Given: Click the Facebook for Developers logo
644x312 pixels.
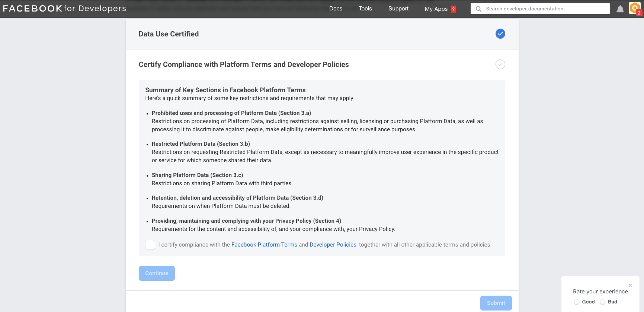Looking at the screenshot, I should (x=64, y=9).
